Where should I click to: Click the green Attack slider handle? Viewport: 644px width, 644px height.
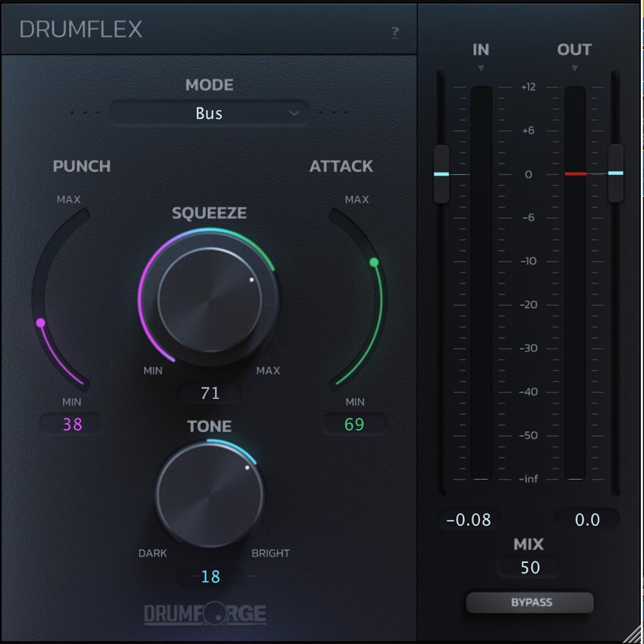[374, 262]
